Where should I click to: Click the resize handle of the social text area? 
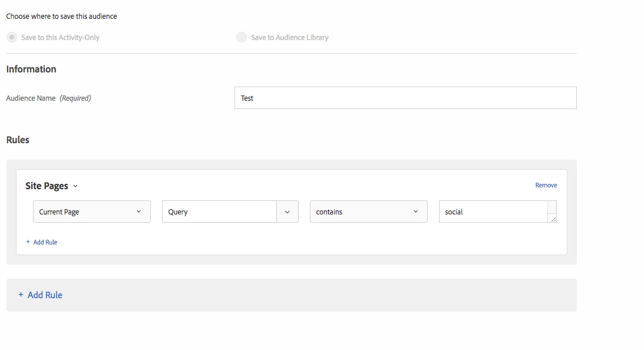click(x=553, y=219)
